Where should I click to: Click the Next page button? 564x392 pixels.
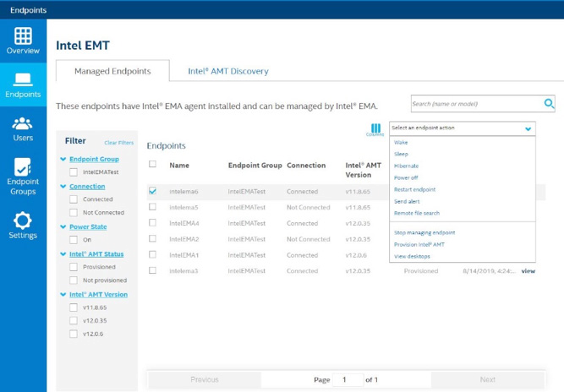click(487, 379)
